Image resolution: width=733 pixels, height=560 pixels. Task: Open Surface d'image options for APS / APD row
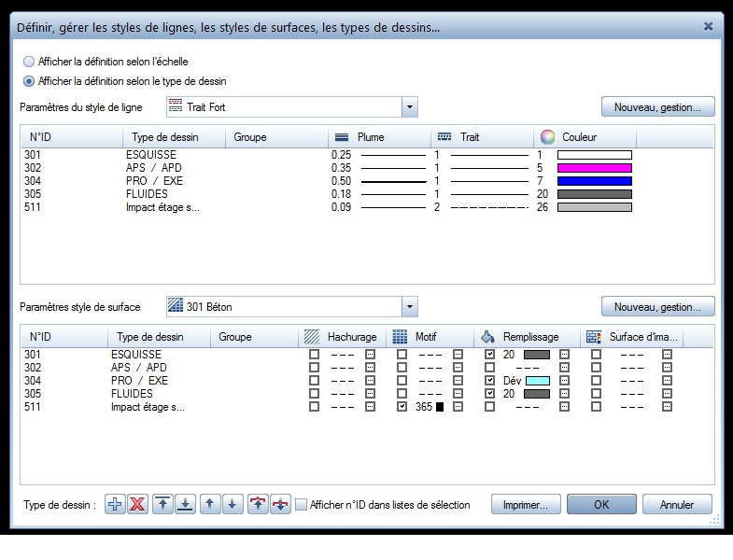tap(667, 368)
